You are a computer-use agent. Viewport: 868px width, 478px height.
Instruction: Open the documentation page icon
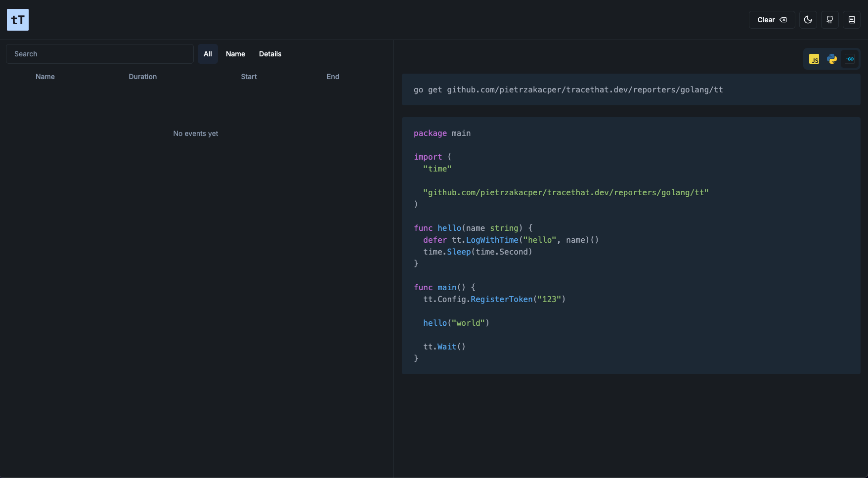851,20
